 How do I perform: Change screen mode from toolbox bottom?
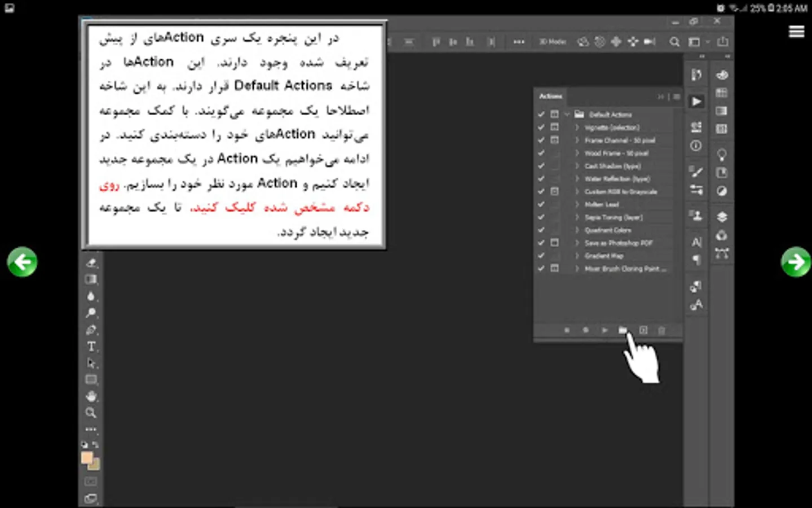(x=91, y=498)
